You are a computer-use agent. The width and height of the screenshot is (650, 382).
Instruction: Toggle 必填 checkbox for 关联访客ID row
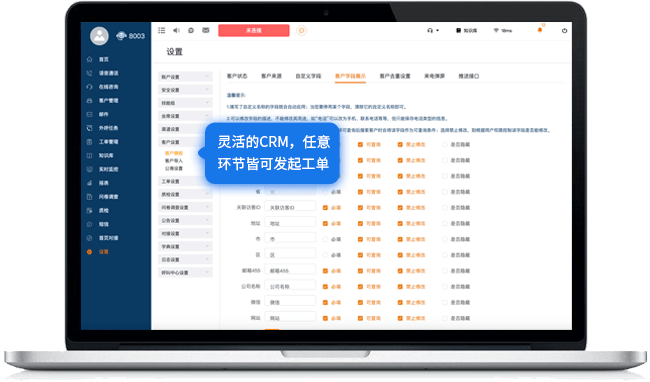pos(325,208)
